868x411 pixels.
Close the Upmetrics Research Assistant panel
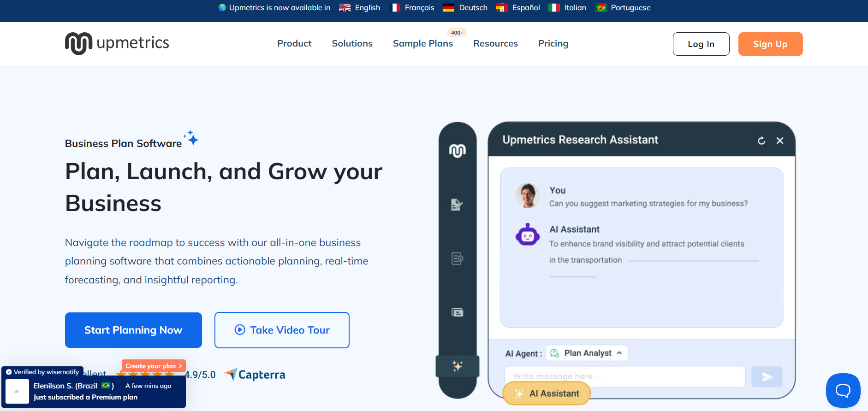click(x=780, y=141)
